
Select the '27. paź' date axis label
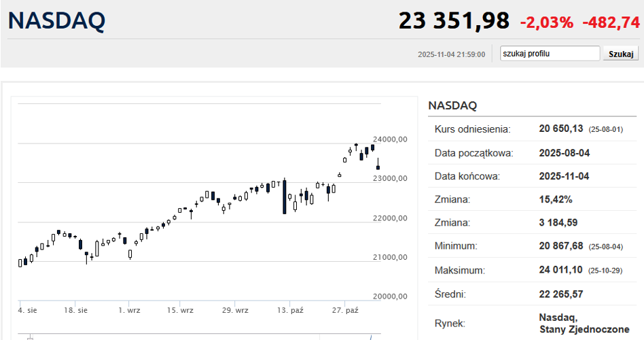point(344,310)
